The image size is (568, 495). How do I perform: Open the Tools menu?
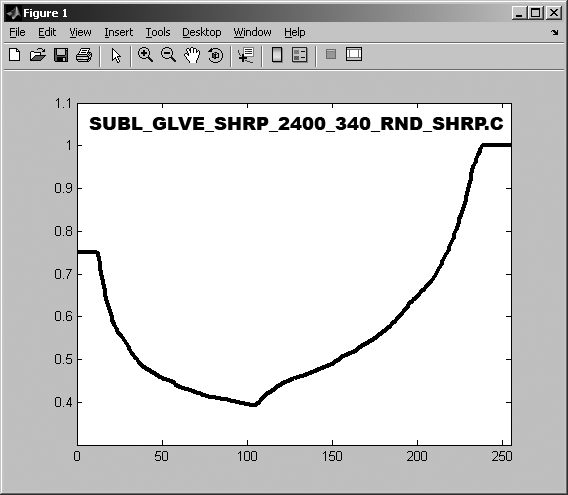(158, 32)
